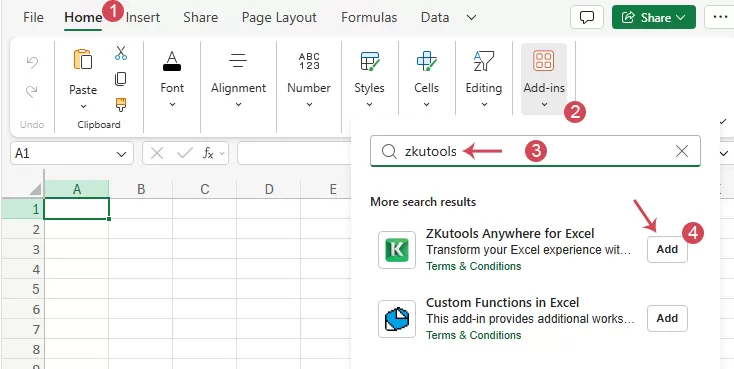The height and width of the screenshot is (369, 734).
Task: Select row 3 header
Action: tap(23, 249)
